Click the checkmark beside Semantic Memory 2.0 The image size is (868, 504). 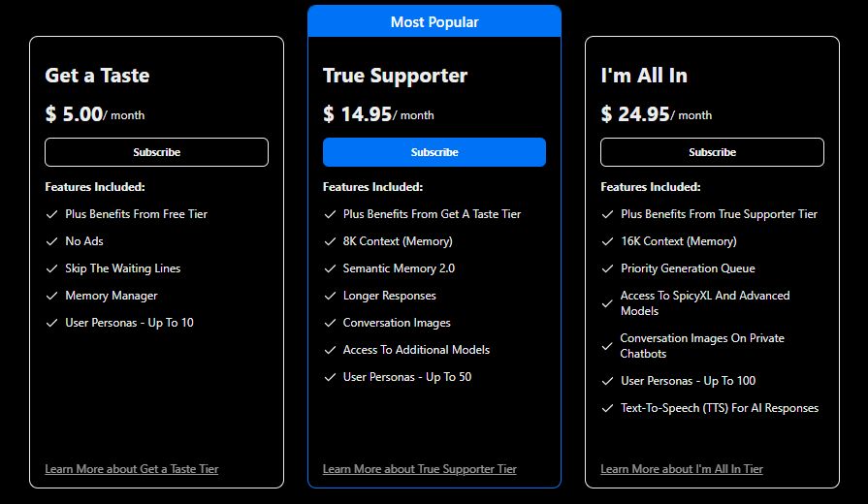(x=330, y=268)
